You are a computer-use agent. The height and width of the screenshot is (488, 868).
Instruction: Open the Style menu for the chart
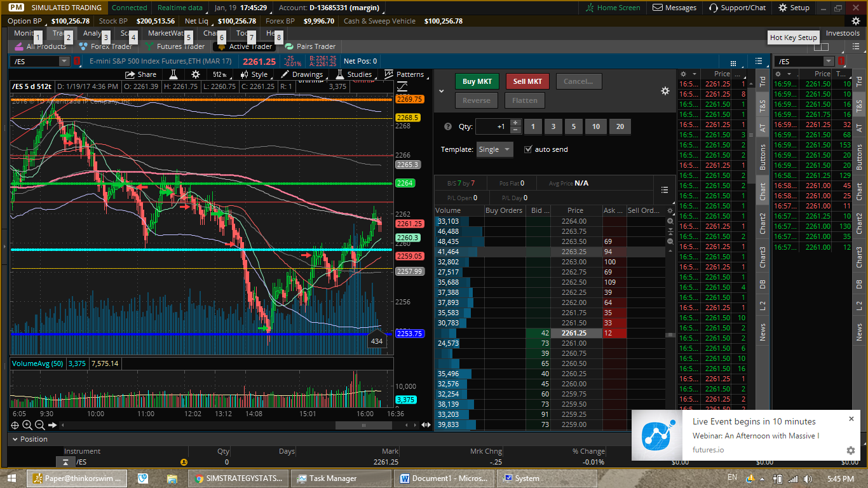pyautogui.click(x=255, y=74)
